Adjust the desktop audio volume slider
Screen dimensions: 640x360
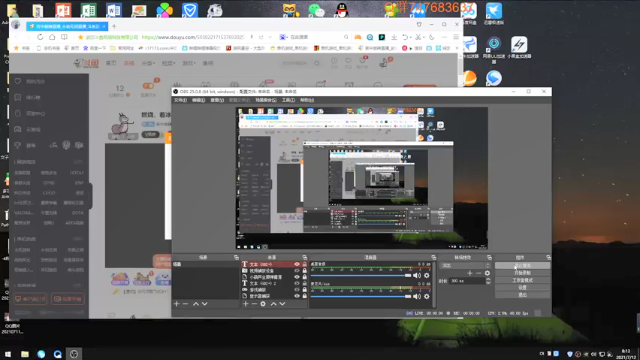tap(361, 276)
